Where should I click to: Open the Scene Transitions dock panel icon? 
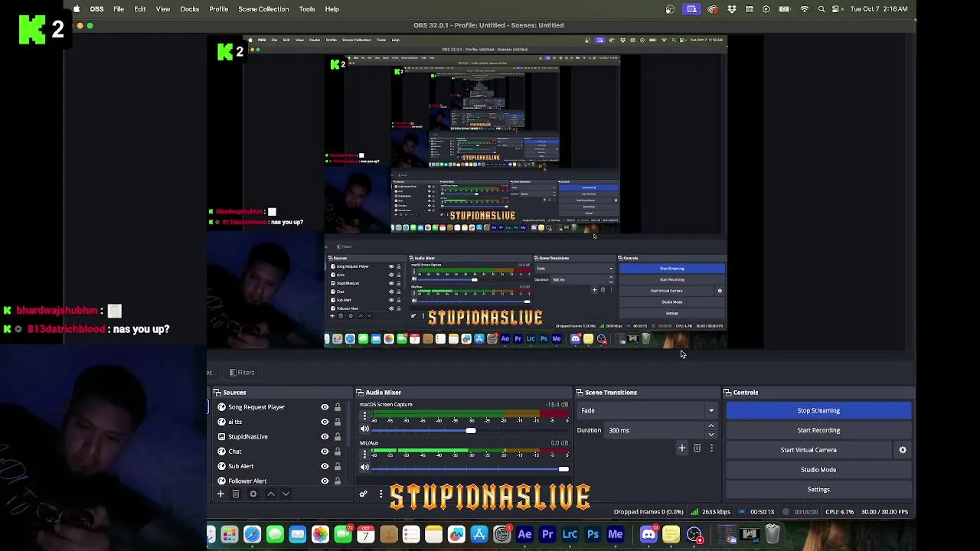[580, 393]
